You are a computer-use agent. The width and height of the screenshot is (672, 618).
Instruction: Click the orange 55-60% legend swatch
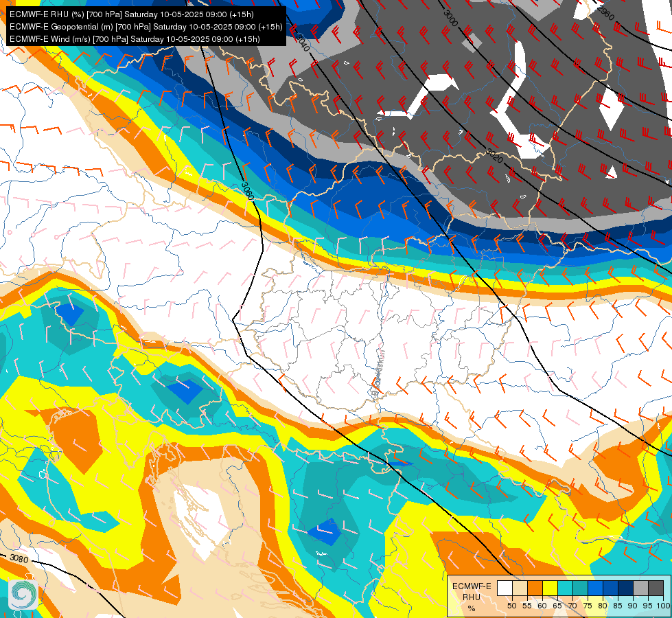[535, 588]
